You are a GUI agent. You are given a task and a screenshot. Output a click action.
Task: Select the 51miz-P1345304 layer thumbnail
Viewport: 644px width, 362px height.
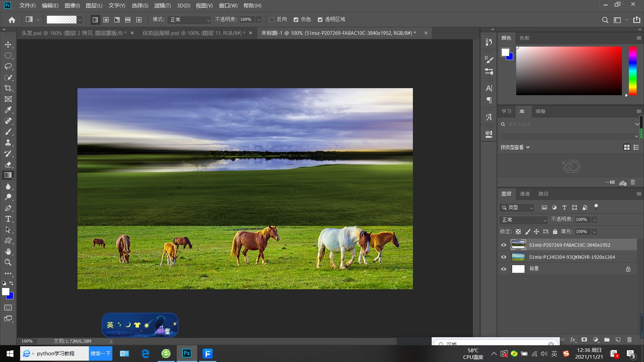pos(518,257)
